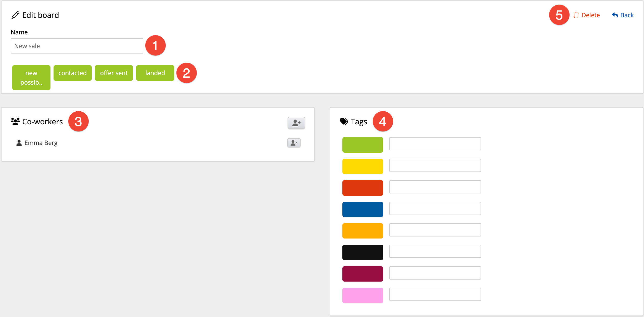Viewport: 644px width, 317px height.
Task: Choose the blue tag color swatch
Action: (x=363, y=209)
